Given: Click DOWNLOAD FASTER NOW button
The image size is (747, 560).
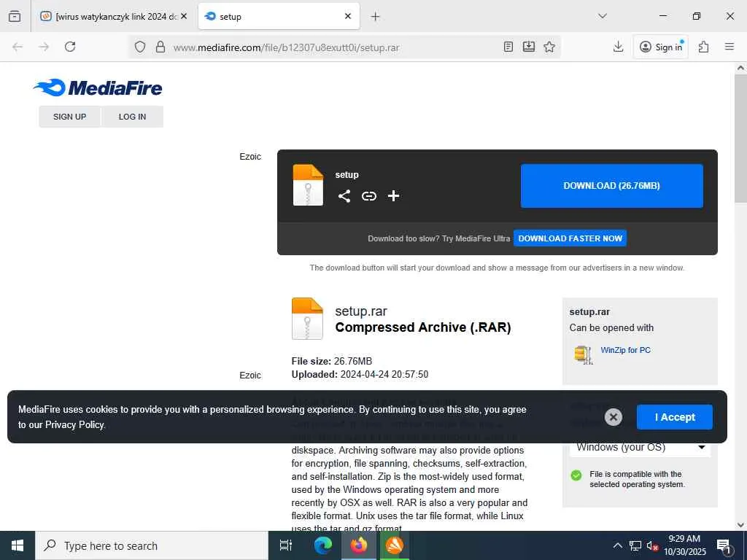Looking at the screenshot, I should coord(570,238).
